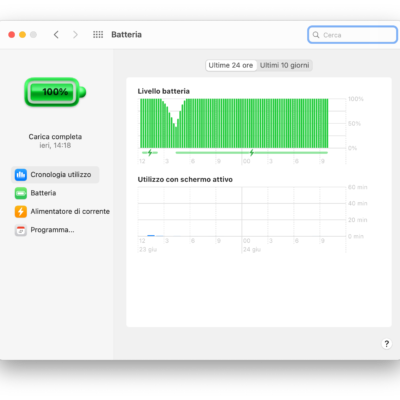Switch to Ultimi 10 giorni tab

[x=284, y=65]
